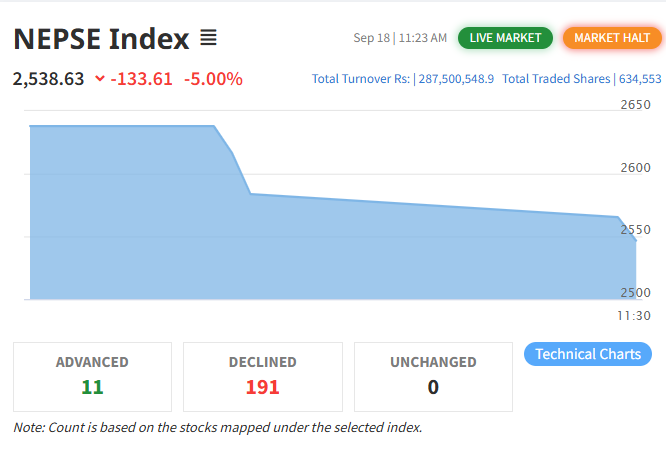The image size is (666, 453).
Task: Click the -5.00% percentage change
Action: click(x=213, y=78)
